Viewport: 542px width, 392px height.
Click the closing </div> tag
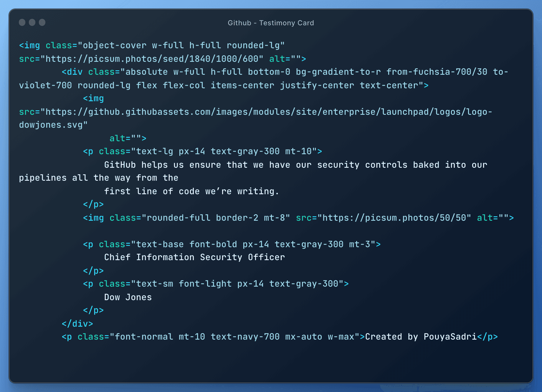(x=77, y=324)
